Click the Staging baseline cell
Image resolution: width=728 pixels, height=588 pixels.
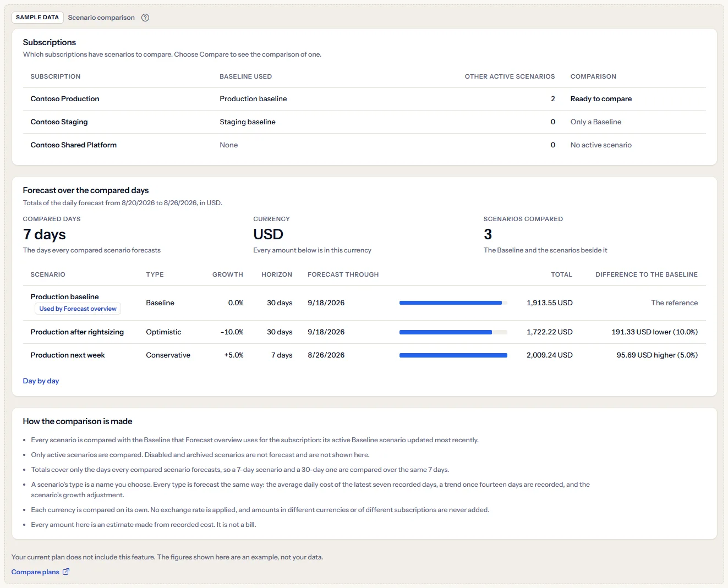pos(248,122)
